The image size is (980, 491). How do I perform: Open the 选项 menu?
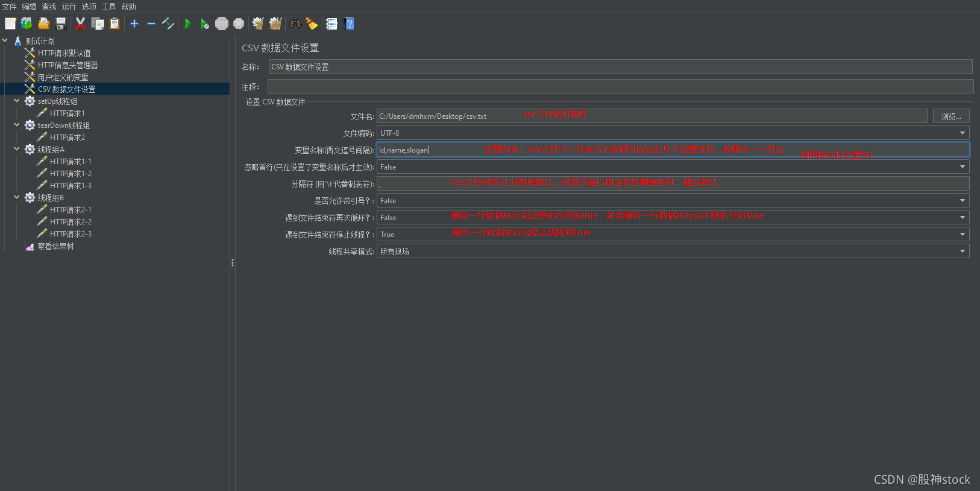coord(89,7)
